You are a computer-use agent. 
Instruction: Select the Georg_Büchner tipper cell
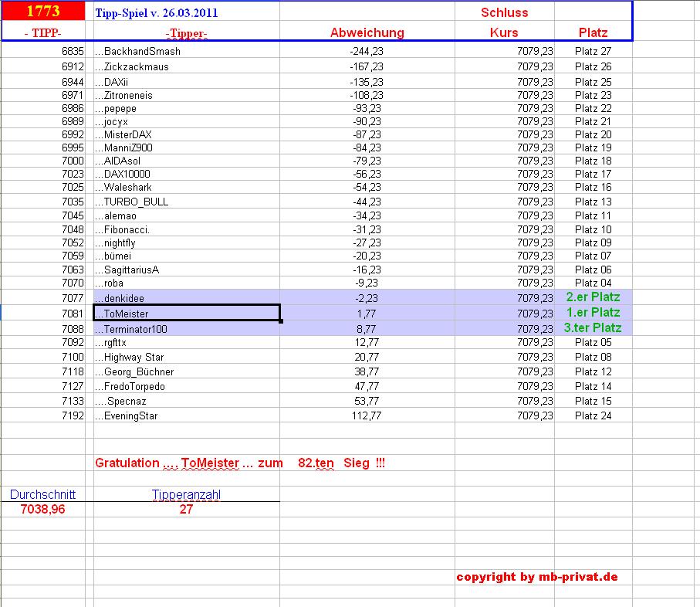click(187, 371)
